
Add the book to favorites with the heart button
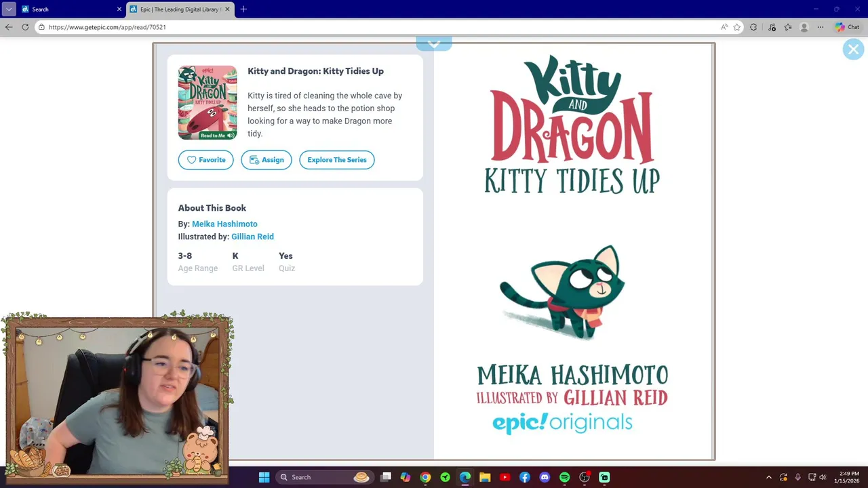tap(206, 160)
